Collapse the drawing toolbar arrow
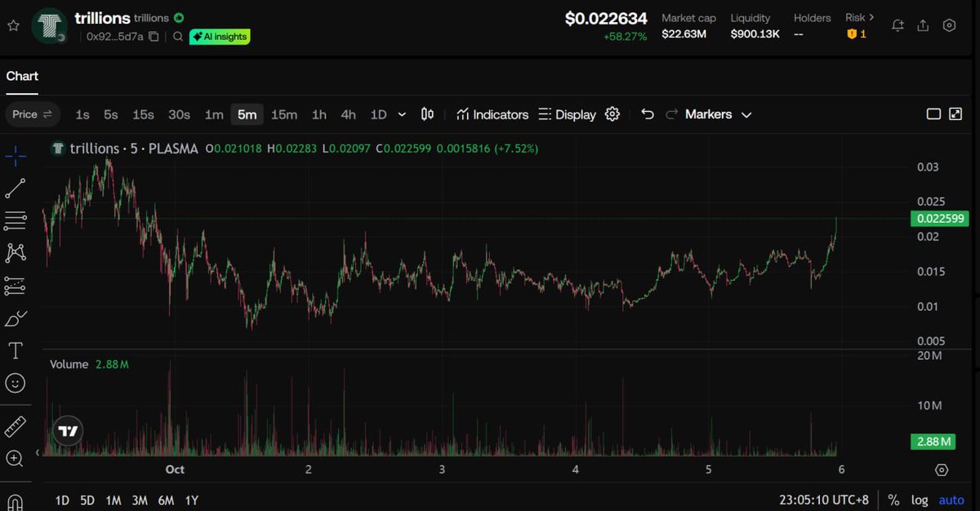Viewport: 980px width, 511px height. (x=38, y=452)
